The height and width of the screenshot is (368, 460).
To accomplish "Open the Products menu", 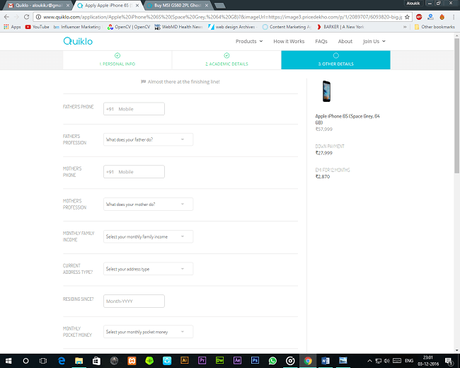I will [249, 41].
